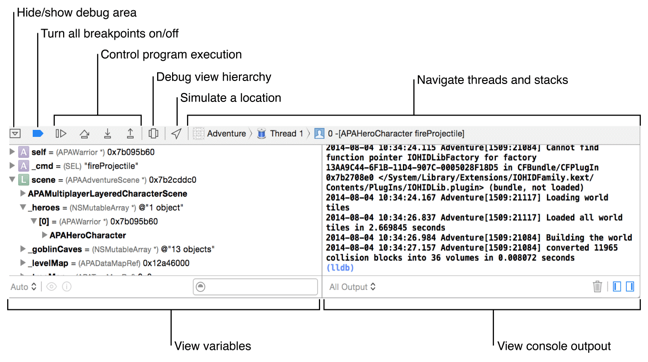Clear console using the trash icon
The height and width of the screenshot is (362, 648).
pos(597,286)
